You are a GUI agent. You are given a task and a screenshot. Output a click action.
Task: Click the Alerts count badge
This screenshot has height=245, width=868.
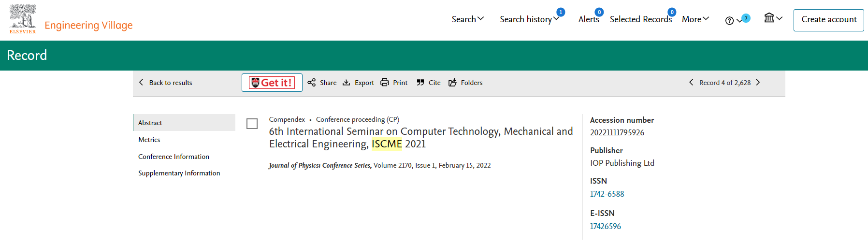coord(599,12)
